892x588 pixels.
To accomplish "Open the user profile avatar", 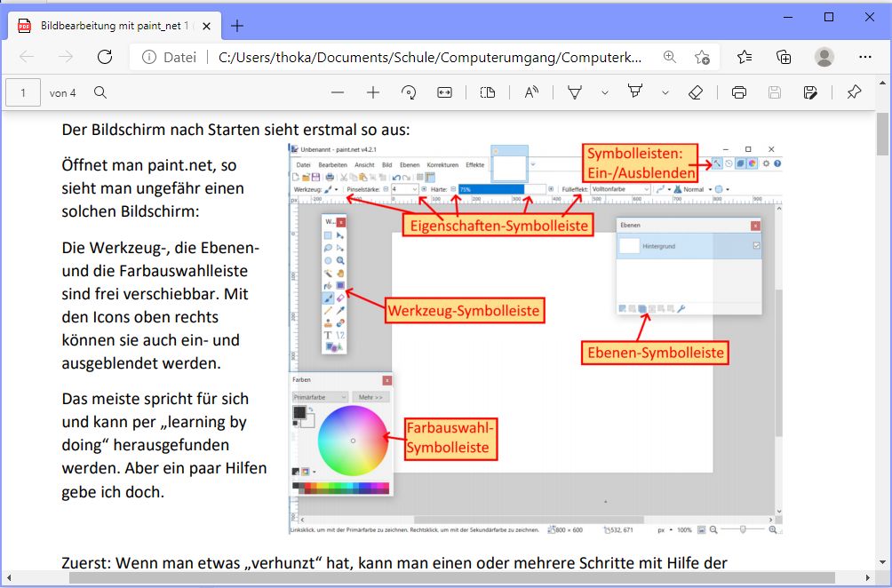I will [824, 57].
